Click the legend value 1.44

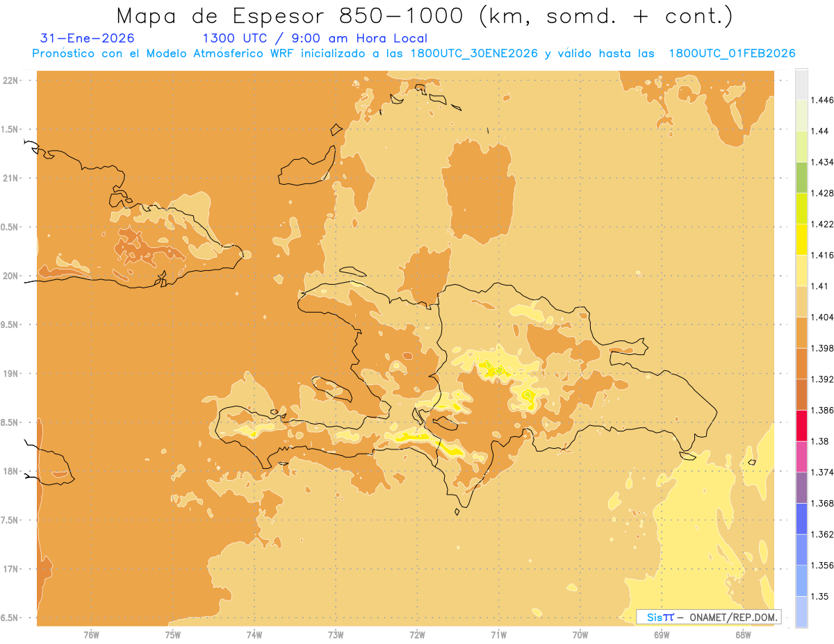tap(821, 131)
